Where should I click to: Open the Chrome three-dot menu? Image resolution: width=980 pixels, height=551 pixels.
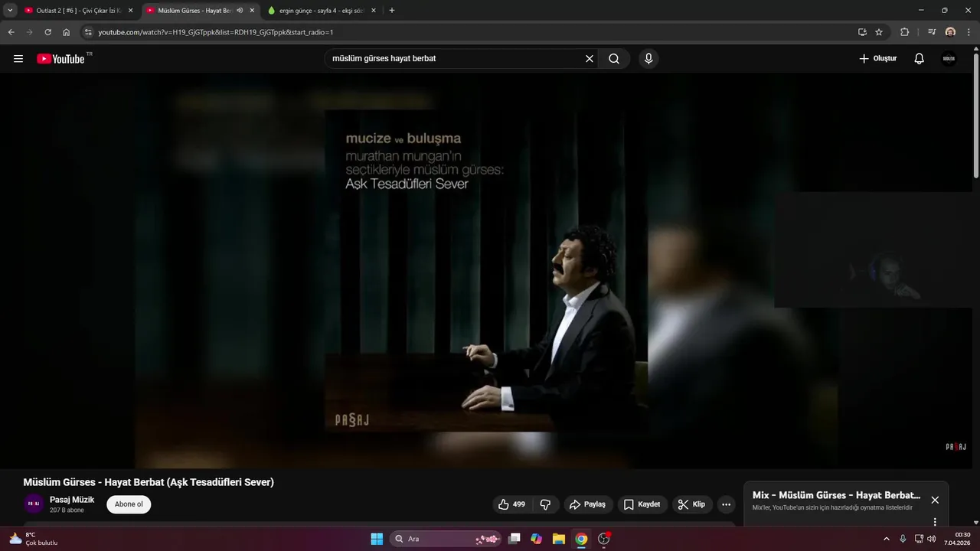pos(969,32)
